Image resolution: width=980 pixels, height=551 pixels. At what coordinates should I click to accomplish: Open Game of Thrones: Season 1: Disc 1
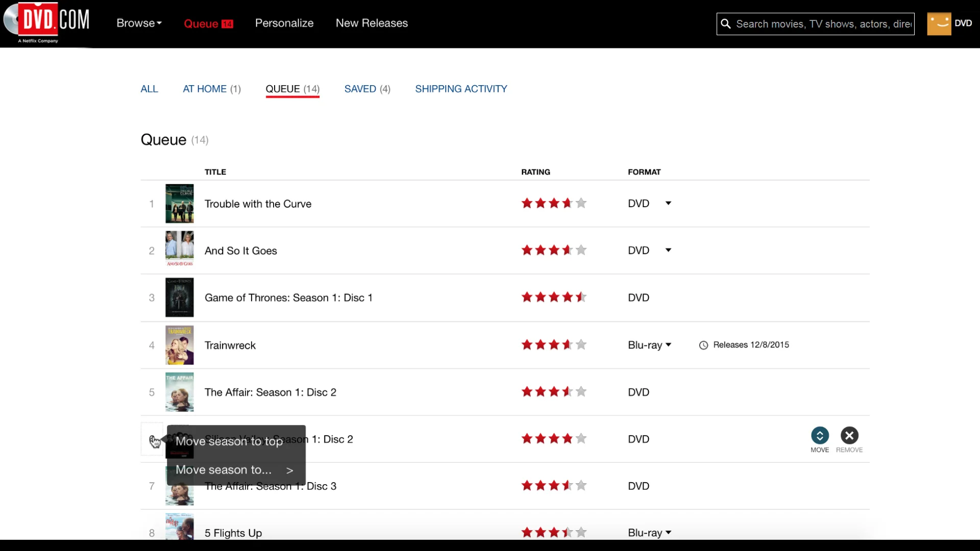[x=288, y=297]
